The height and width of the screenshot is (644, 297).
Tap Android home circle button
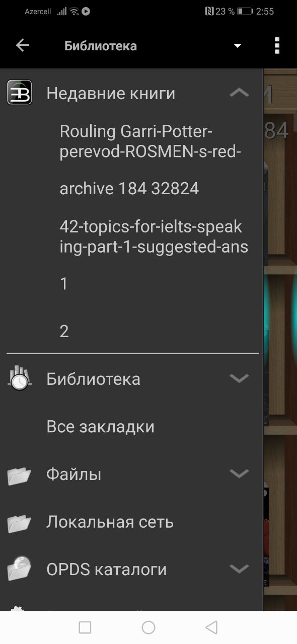point(148,627)
